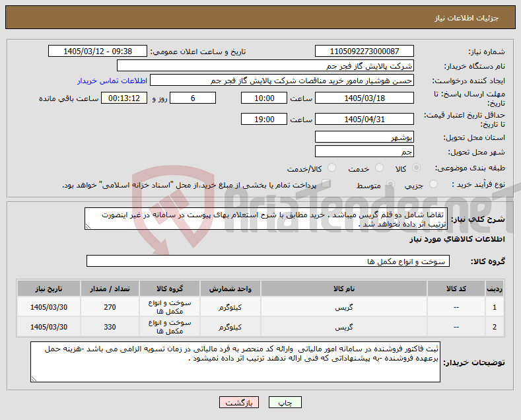Image resolution: width=521 pixels, height=420 pixels.
Task: Click the کد کالا column header
Action: (x=456, y=289)
